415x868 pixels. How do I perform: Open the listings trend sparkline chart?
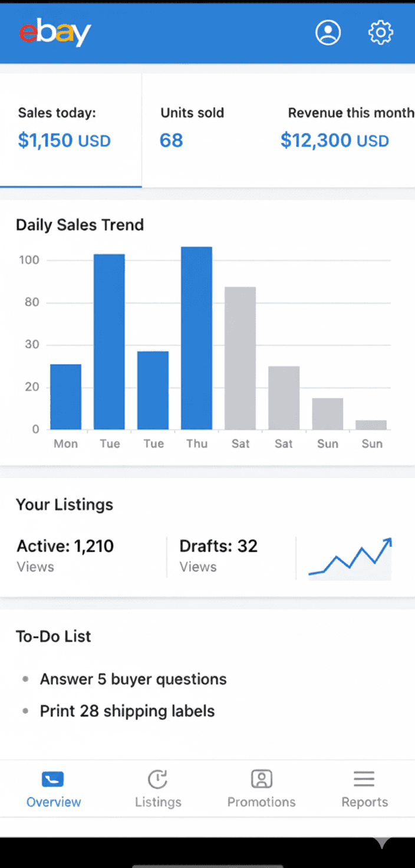tap(350, 558)
